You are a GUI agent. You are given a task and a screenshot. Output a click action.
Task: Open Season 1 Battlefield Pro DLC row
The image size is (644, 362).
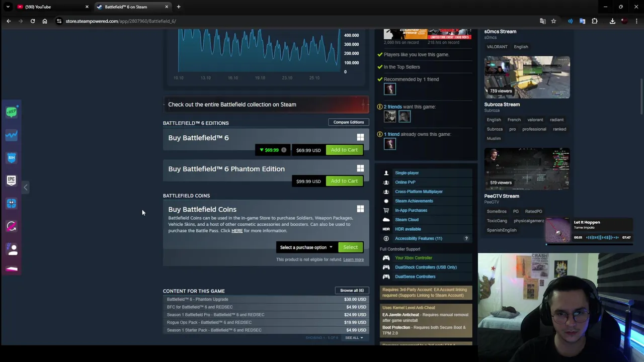click(266, 315)
